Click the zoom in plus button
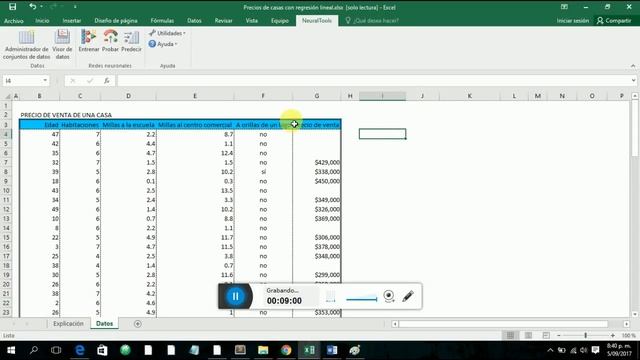 [x=613, y=336]
